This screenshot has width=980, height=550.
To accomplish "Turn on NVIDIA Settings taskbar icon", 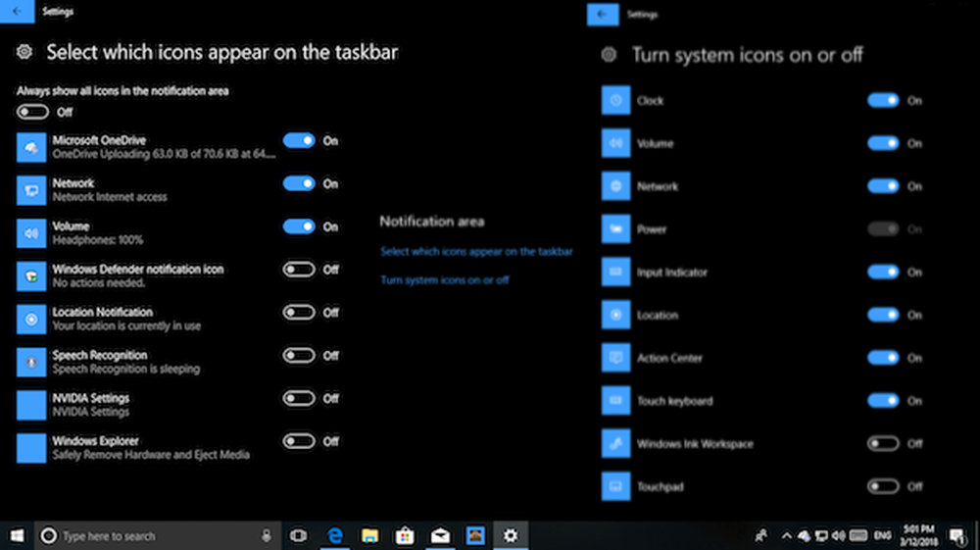I will [299, 398].
